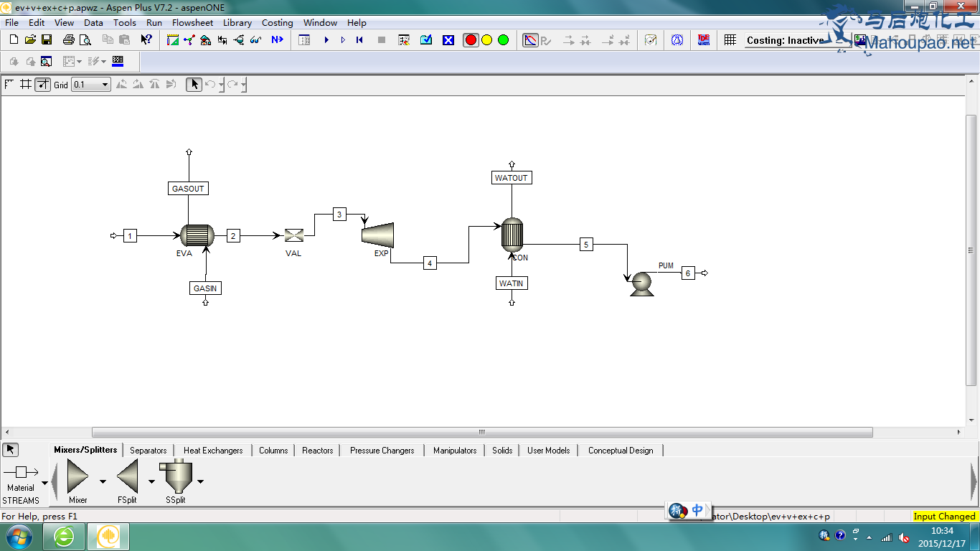Open the Data Browser icon

(x=304, y=40)
